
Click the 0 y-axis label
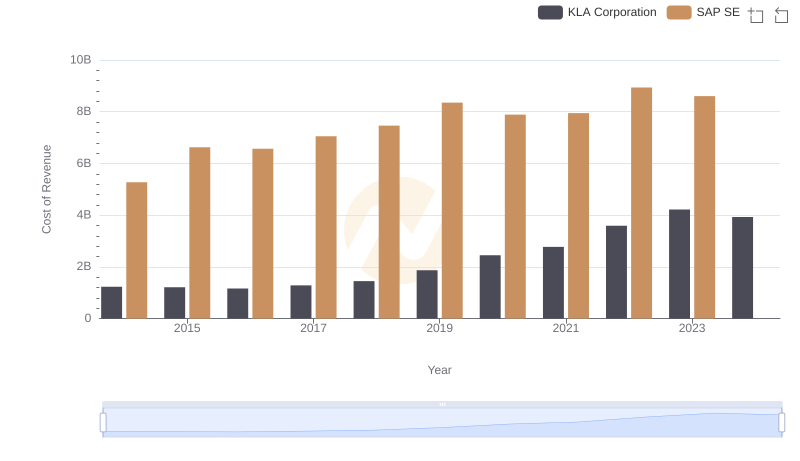pos(88,318)
